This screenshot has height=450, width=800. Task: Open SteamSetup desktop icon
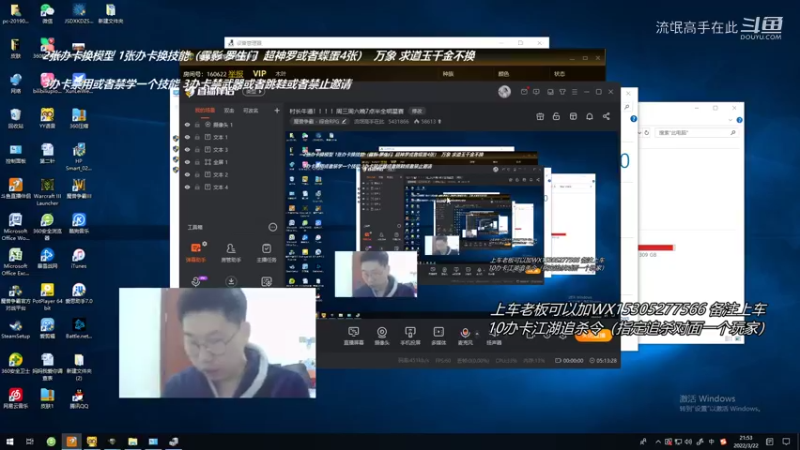point(16,329)
